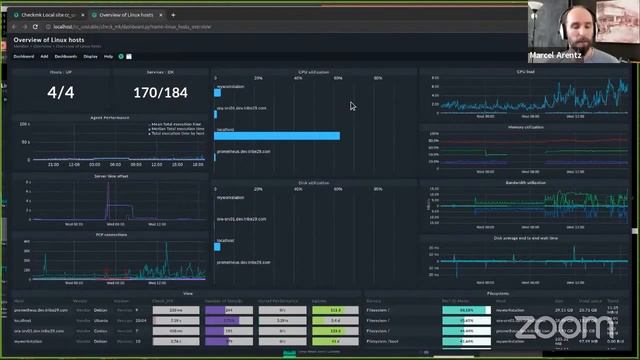
Task: Click green uptime bar in prometheus row
Action: point(335,310)
